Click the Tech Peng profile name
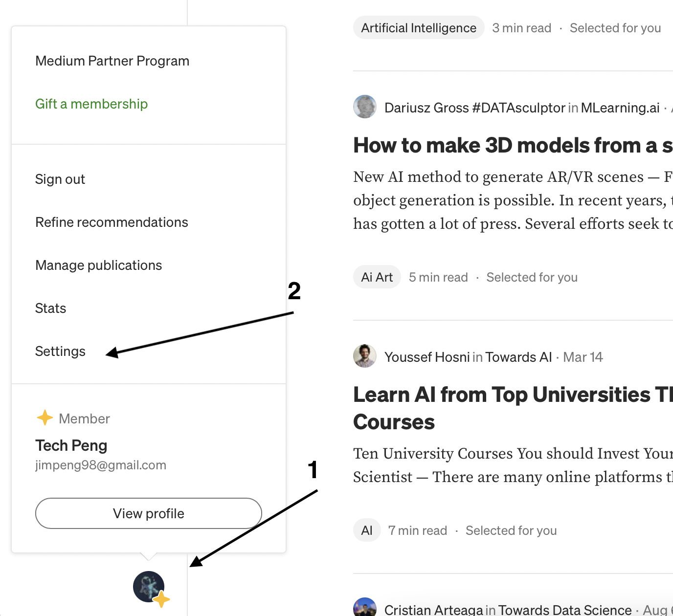673x616 pixels. (71, 445)
